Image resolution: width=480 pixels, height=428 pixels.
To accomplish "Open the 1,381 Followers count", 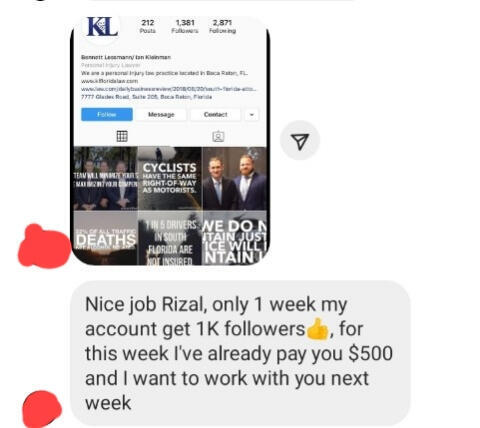I will point(185,27).
